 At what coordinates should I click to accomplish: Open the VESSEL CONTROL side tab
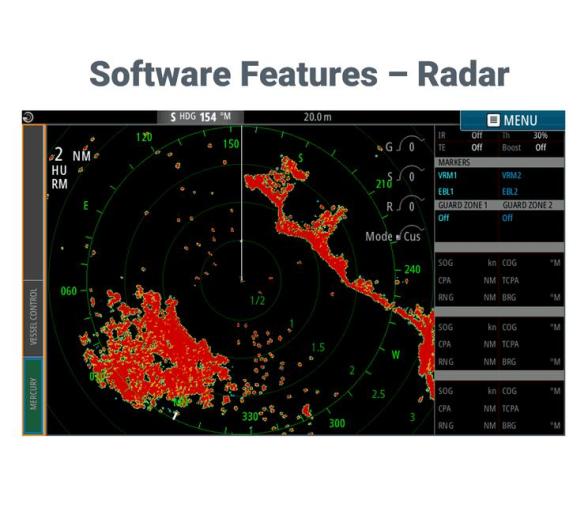pyautogui.click(x=34, y=318)
